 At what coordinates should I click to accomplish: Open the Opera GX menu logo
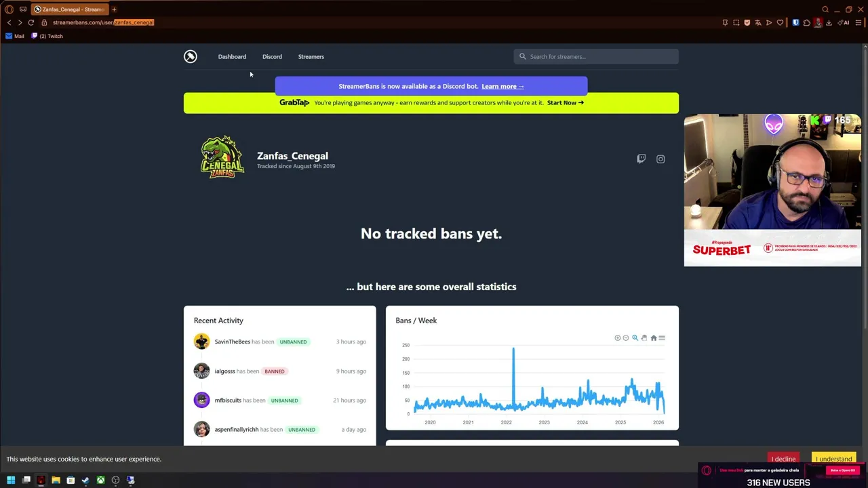tap(9, 9)
